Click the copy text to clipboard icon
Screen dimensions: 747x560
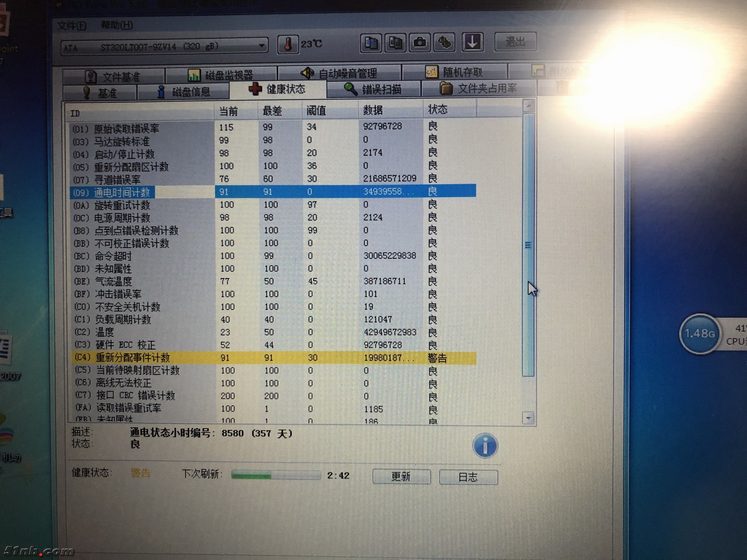pos(371,43)
